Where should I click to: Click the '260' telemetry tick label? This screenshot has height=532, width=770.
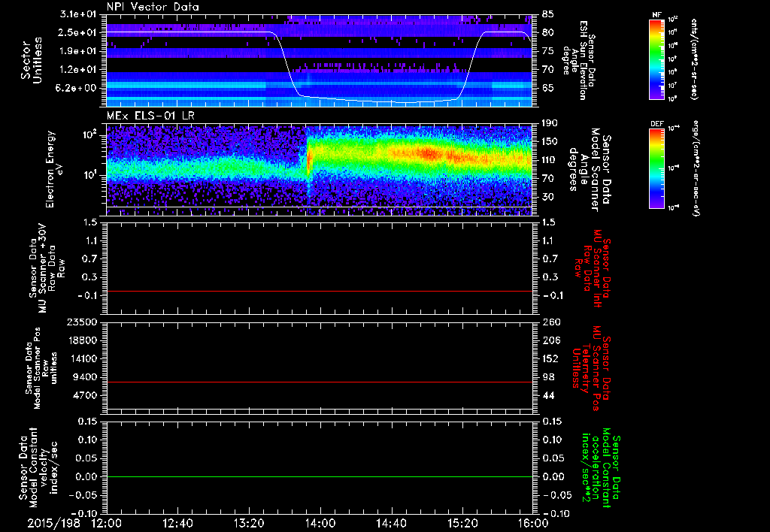[x=550, y=322]
